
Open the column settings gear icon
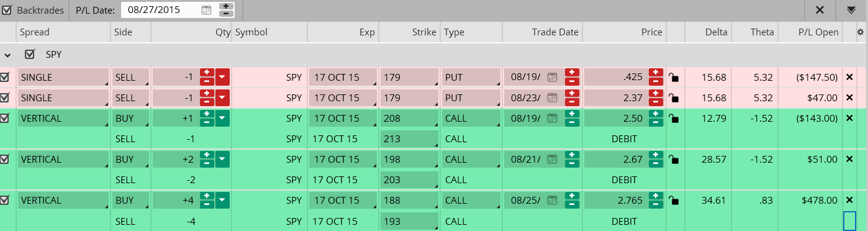(860, 32)
